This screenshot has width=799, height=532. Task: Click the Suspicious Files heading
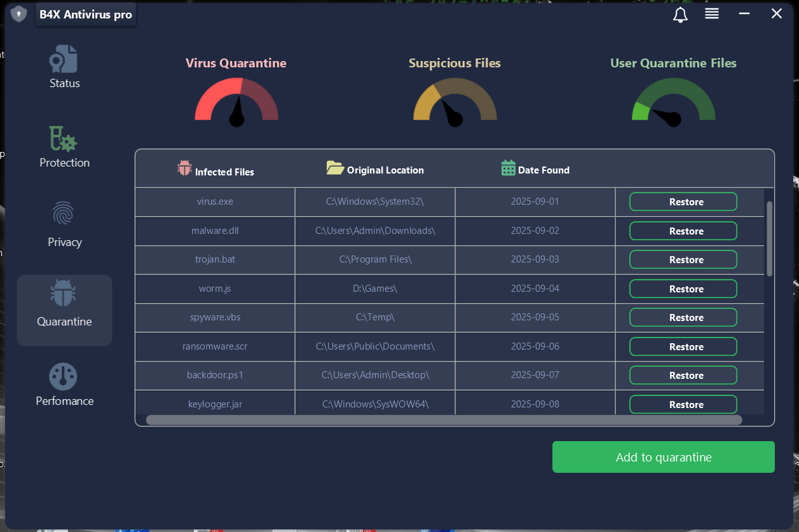(x=454, y=64)
